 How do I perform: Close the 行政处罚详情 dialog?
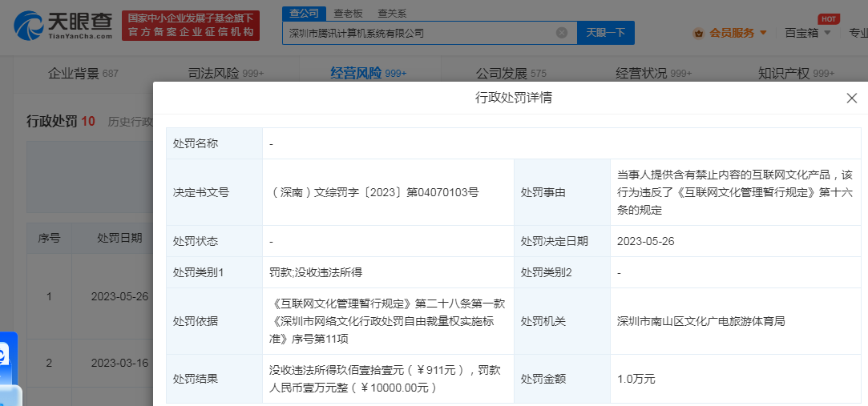[852, 98]
